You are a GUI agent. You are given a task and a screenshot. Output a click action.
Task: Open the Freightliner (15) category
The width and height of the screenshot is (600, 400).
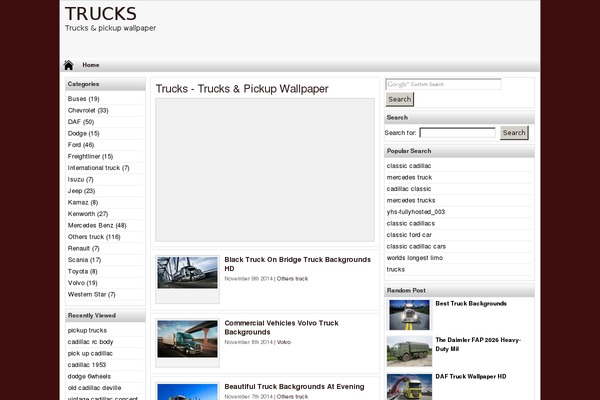point(90,156)
